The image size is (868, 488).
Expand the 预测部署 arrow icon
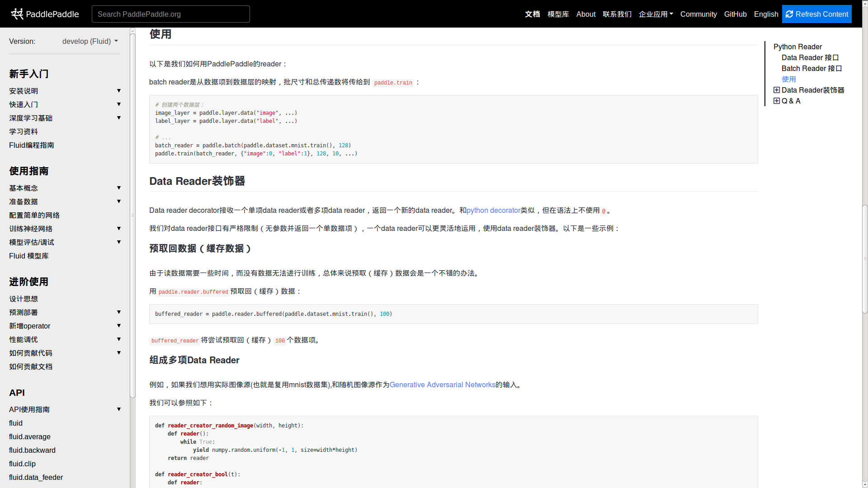coord(119,312)
